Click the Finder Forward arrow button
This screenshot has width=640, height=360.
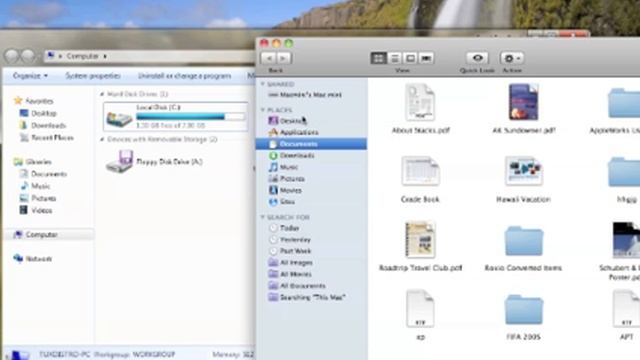point(284,58)
